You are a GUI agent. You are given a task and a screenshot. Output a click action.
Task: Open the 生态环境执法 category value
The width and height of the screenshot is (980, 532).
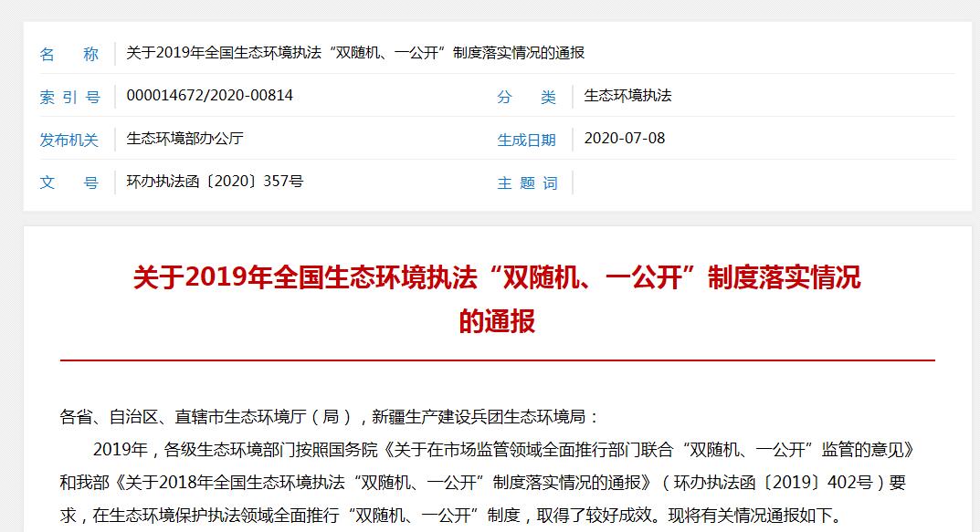point(627,96)
